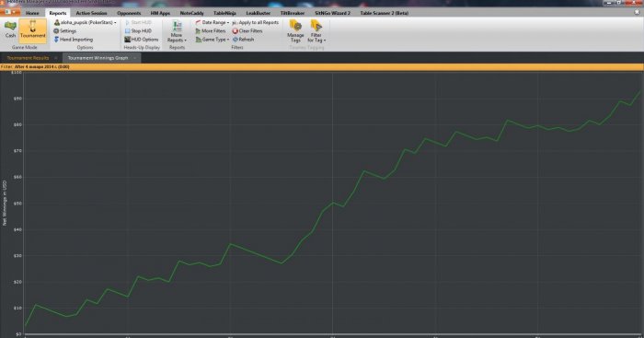644x338 pixels.
Task: Open the More Reports menu
Action: point(177,31)
